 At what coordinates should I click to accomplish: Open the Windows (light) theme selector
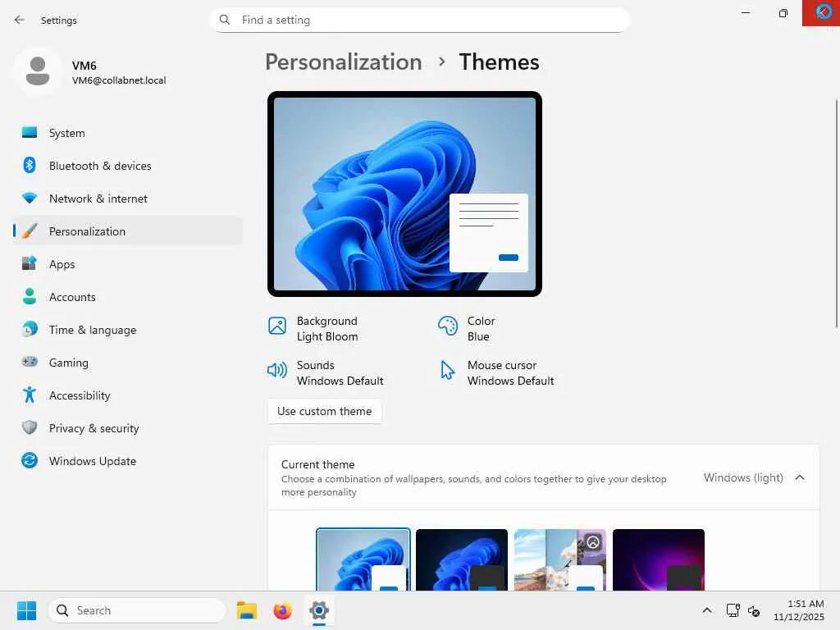pyautogui.click(x=743, y=477)
